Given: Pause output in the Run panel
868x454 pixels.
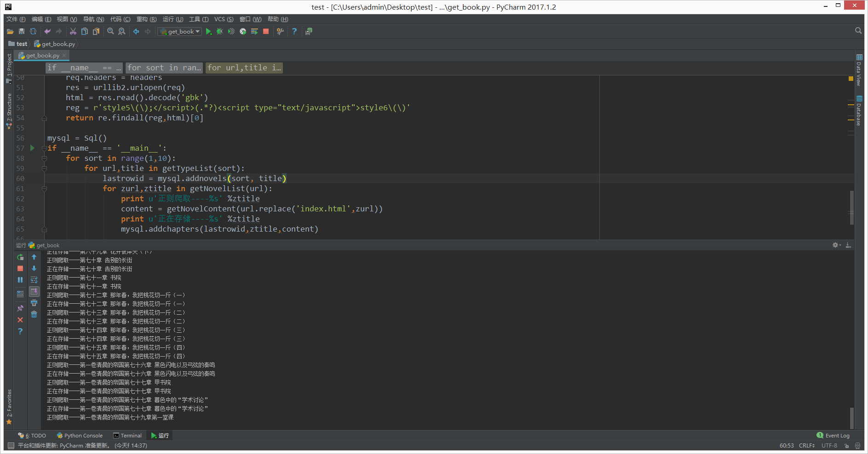Looking at the screenshot, I should point(20,280).
